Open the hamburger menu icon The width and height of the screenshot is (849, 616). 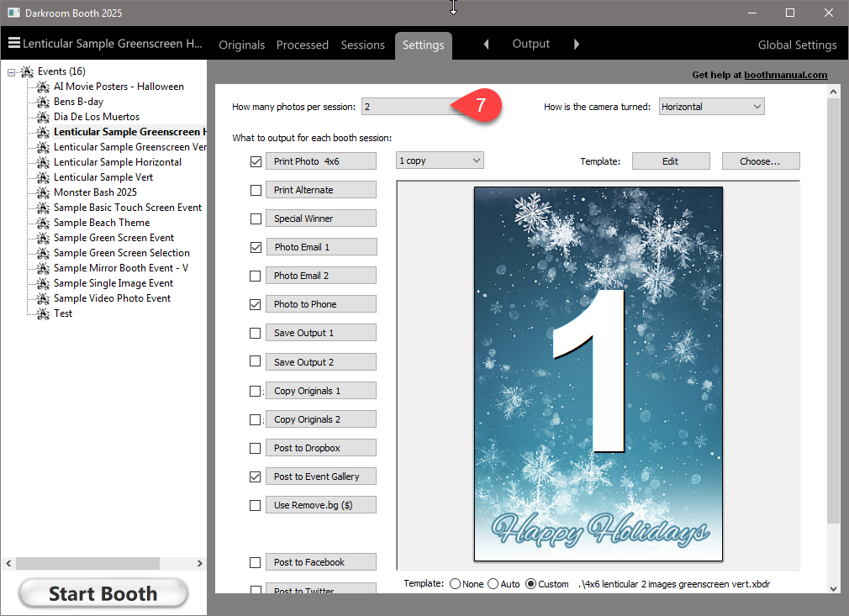click(13, 44)
